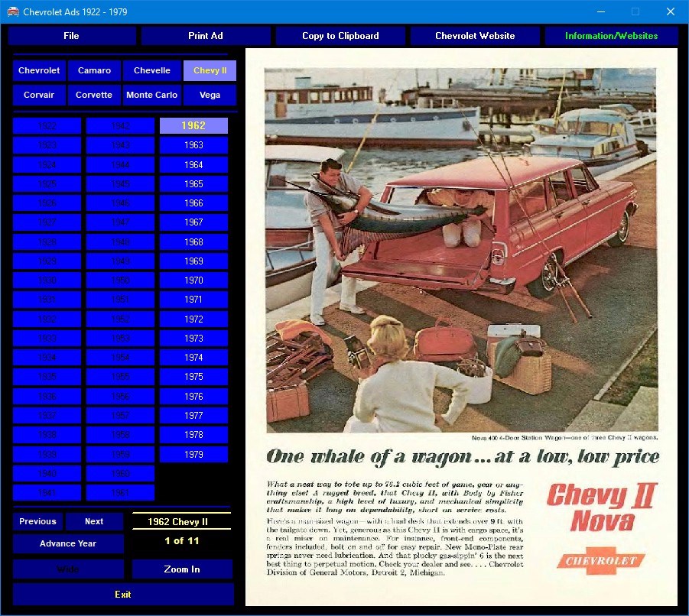Image resolution: width=689 pixels, height=616 pixels.
Task: Open the Chevrolet Website link
Action: [x=475, y=36]
